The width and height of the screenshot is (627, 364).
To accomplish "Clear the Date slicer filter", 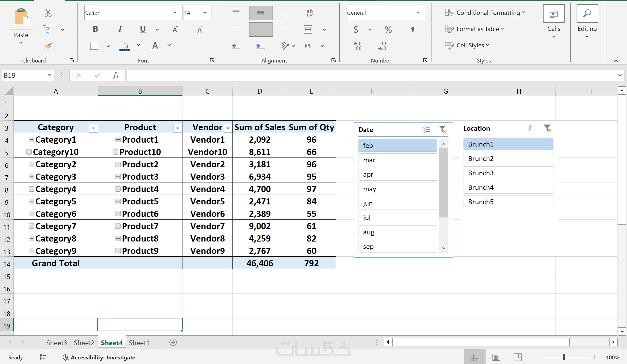I will point(443,130).
